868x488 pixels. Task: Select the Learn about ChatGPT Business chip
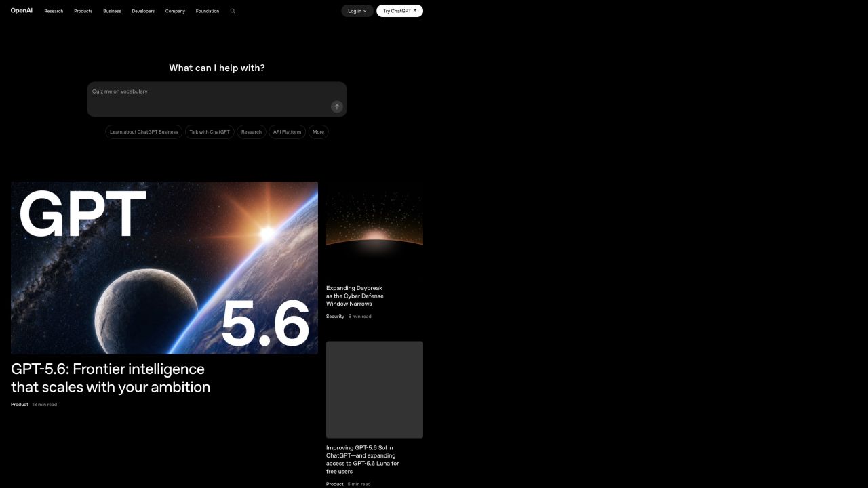[144, 132]
